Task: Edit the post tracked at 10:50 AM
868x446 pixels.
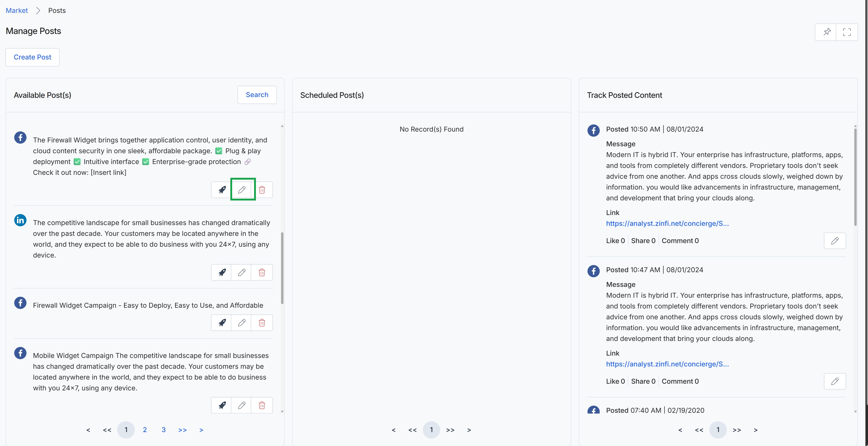Action: click(x=835, y=241)
